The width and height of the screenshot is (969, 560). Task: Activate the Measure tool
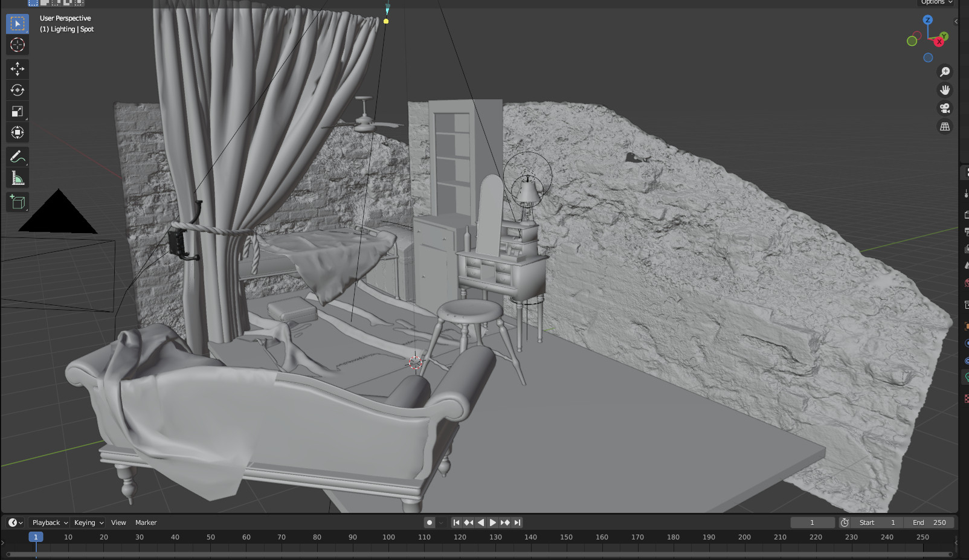click(17, 178)
